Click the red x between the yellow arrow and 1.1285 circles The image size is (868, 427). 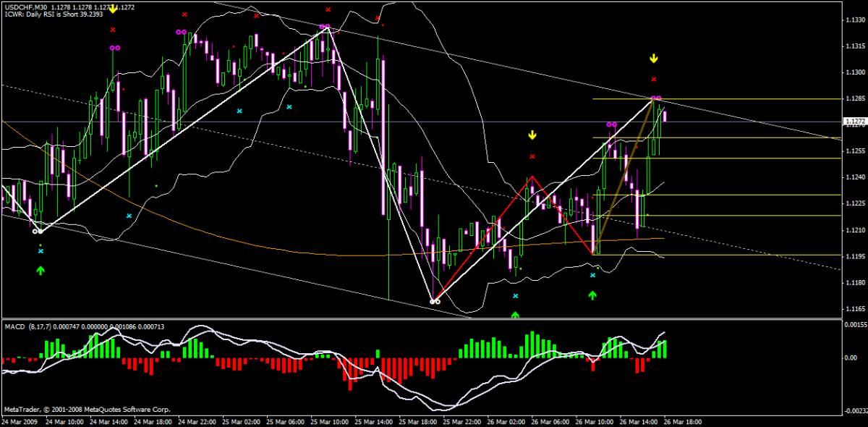(x=654, y=79)
